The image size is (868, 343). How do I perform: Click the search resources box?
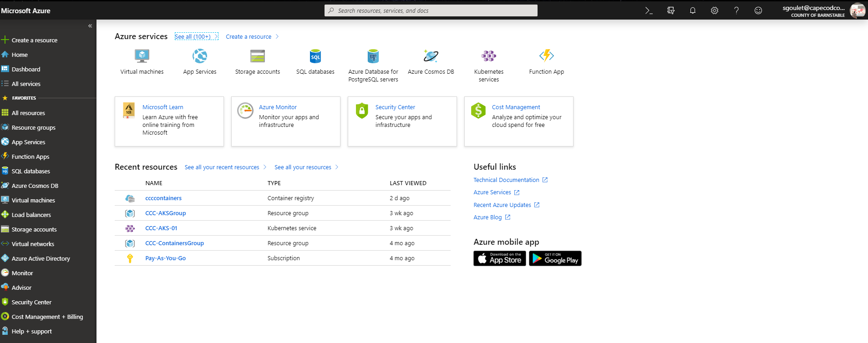pos(431,10)
